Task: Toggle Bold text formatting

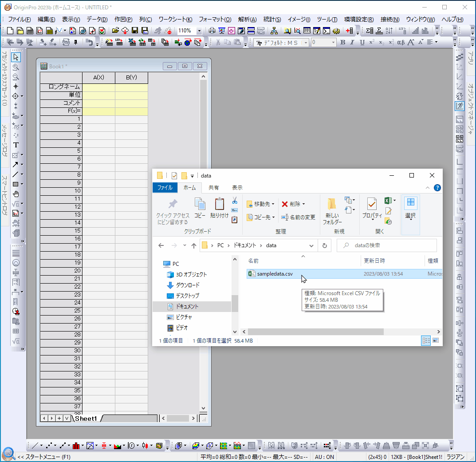Action: pyautogui.click(x=343, y=43)
